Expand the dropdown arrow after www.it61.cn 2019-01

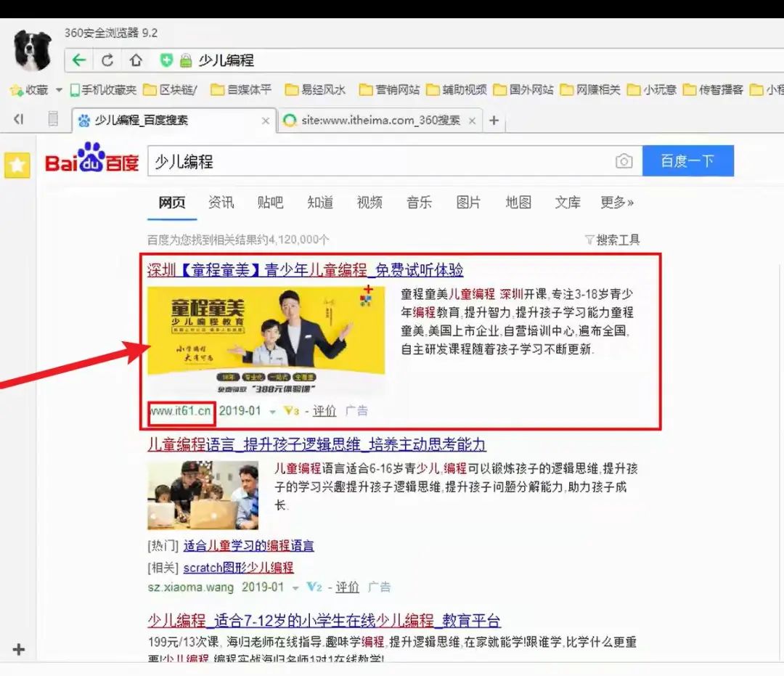[272, 412]
